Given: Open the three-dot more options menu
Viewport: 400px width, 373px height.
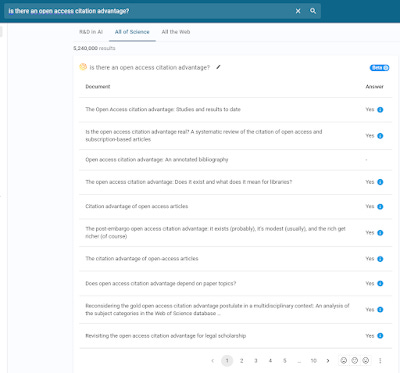Looking at the screenshot, I should click(x=380, y=360).
